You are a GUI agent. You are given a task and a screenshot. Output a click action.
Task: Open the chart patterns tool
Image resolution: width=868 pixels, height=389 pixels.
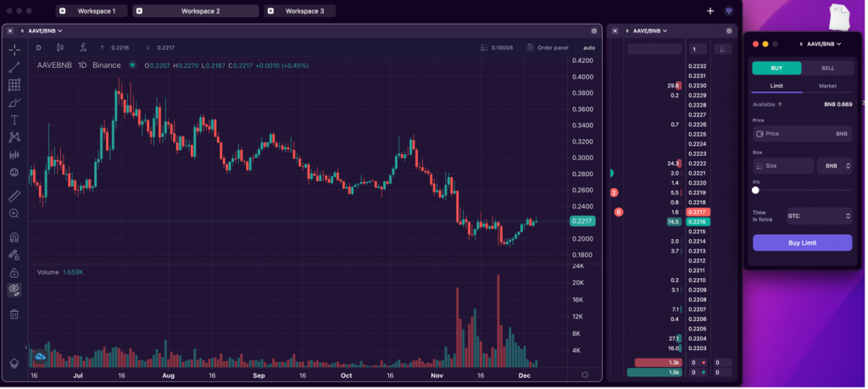click(x=14, y=137)
